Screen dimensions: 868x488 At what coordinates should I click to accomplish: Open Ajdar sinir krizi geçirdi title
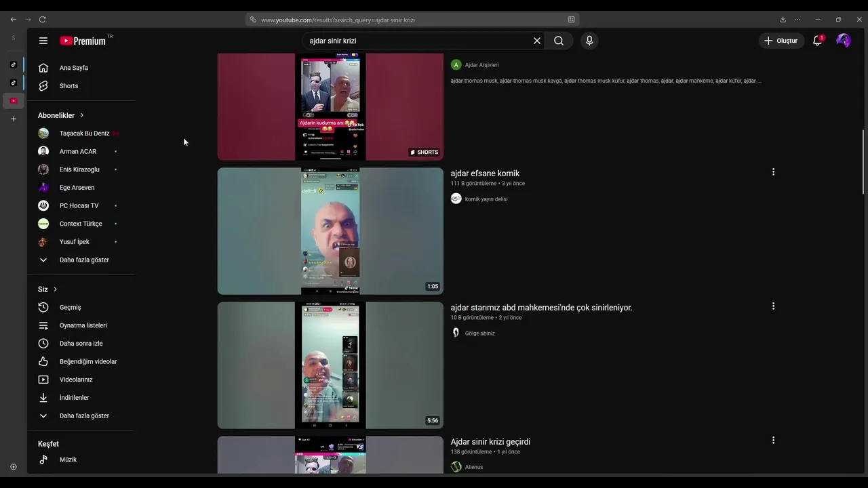click(490, 442)
